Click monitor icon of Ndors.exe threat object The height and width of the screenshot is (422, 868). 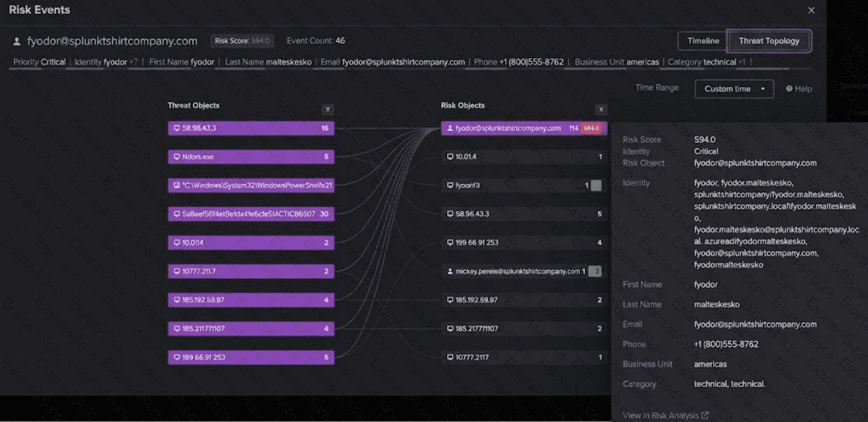coord(177,157)
